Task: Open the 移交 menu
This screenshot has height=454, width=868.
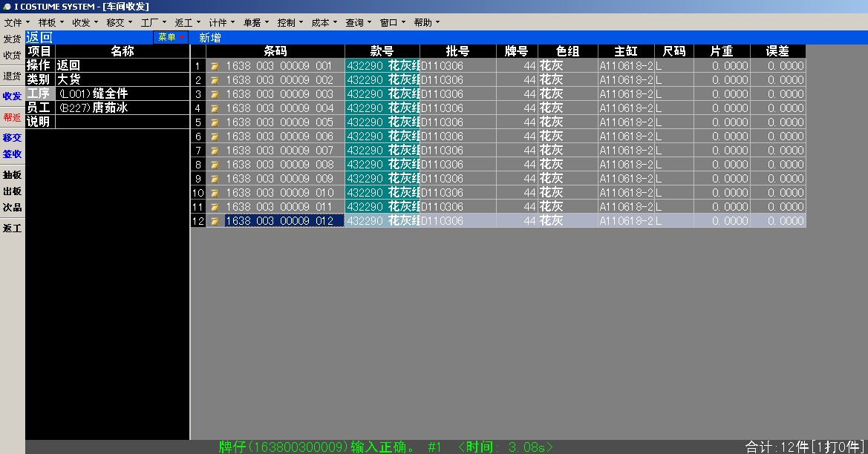Action: [119, 23]
